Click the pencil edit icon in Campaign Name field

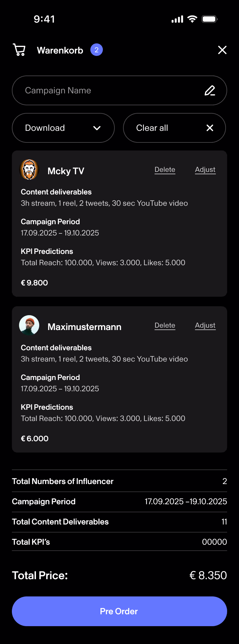(x=211, y=90)
